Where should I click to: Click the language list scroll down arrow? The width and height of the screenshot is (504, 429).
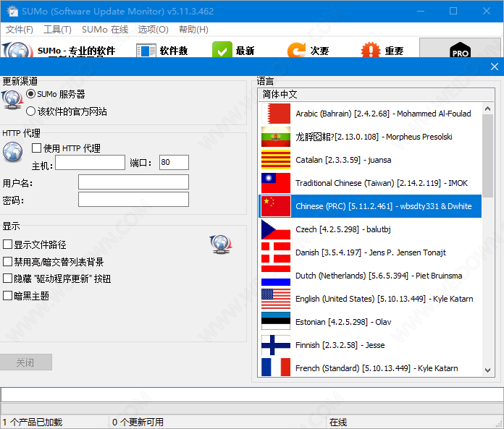(487, 370)
